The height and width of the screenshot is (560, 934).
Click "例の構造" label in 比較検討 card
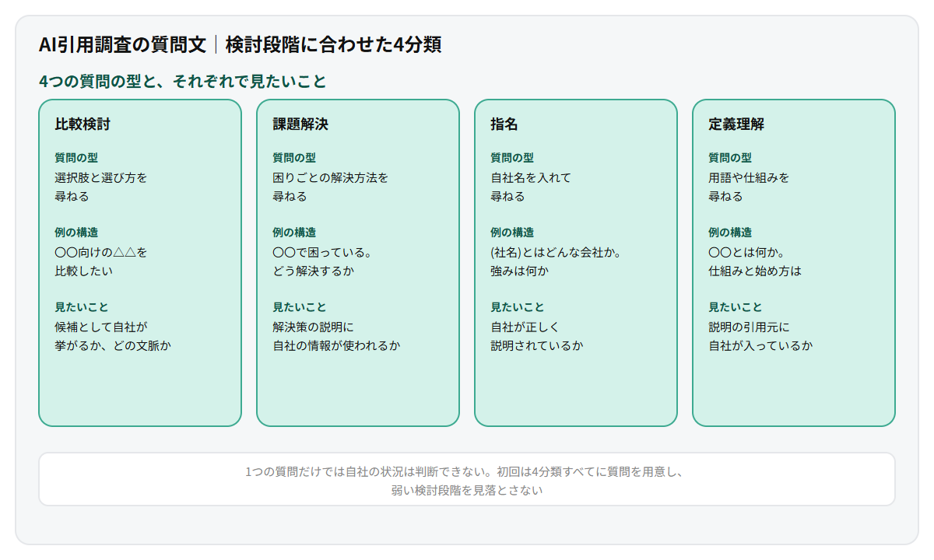click(76, 233)
